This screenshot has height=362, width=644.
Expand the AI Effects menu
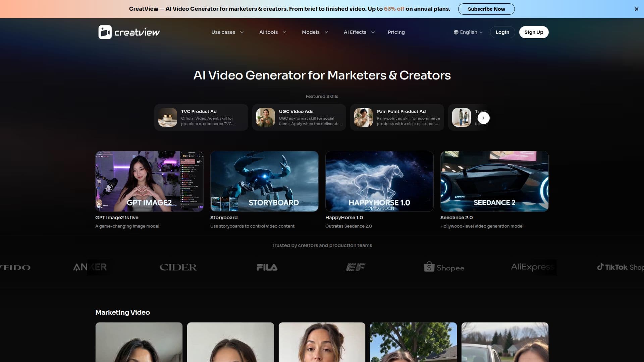pos(359,32)
